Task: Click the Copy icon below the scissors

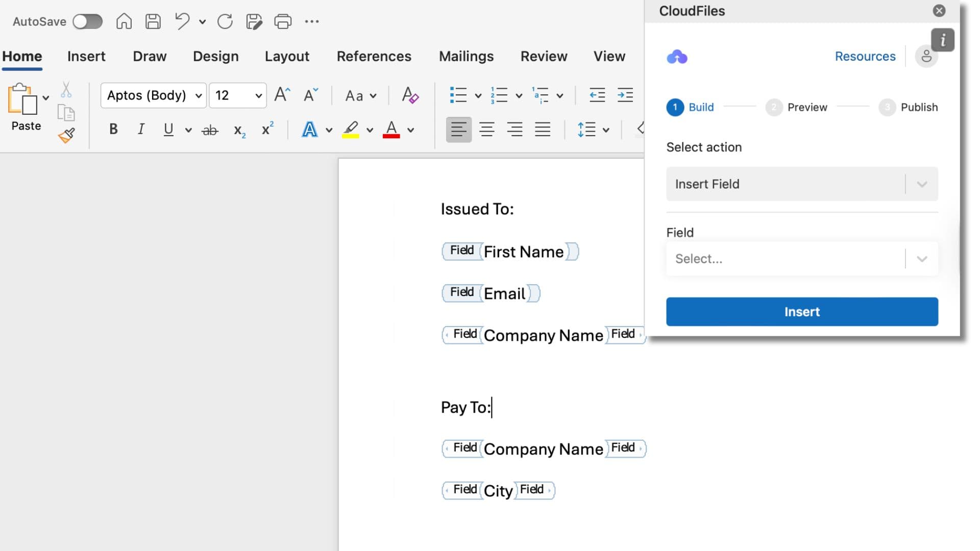Action: [x=66, y=112]
